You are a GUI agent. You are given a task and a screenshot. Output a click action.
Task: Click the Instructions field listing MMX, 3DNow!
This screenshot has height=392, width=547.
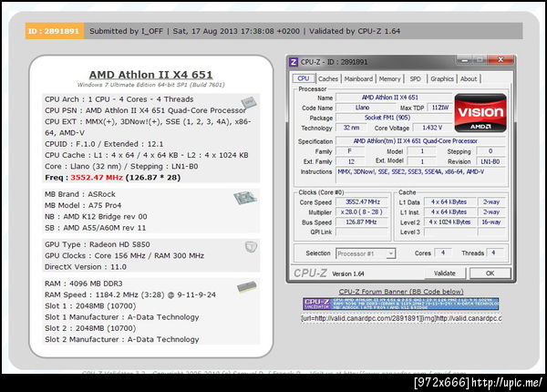420,175
